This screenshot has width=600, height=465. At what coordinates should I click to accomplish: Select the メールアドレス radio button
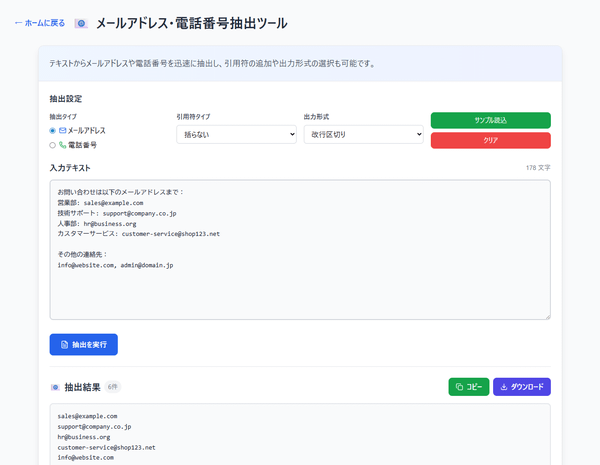53,131
